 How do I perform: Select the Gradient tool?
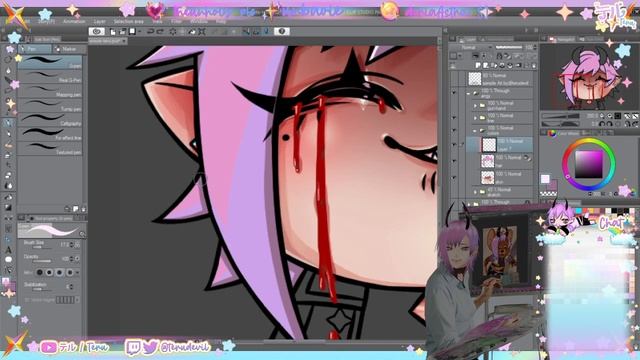(8, 207)
